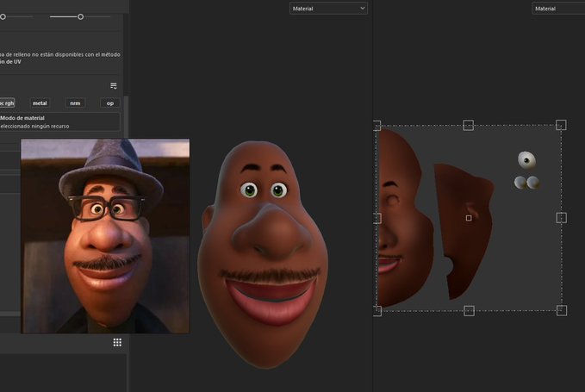Click the top-center transform handle in UV view

[x=468, y=125]
